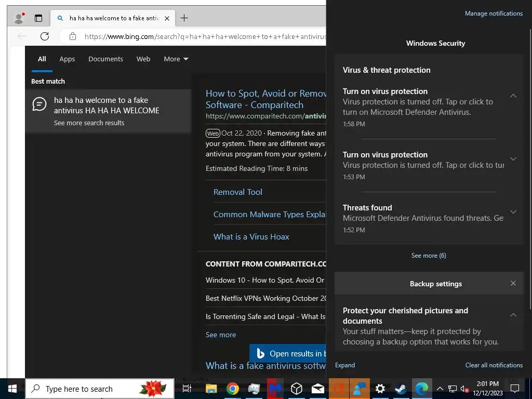This screenshot has width=532, height=399.
Task: Open Common Malware Types Explained link
Action: click(x=270, y=215)
